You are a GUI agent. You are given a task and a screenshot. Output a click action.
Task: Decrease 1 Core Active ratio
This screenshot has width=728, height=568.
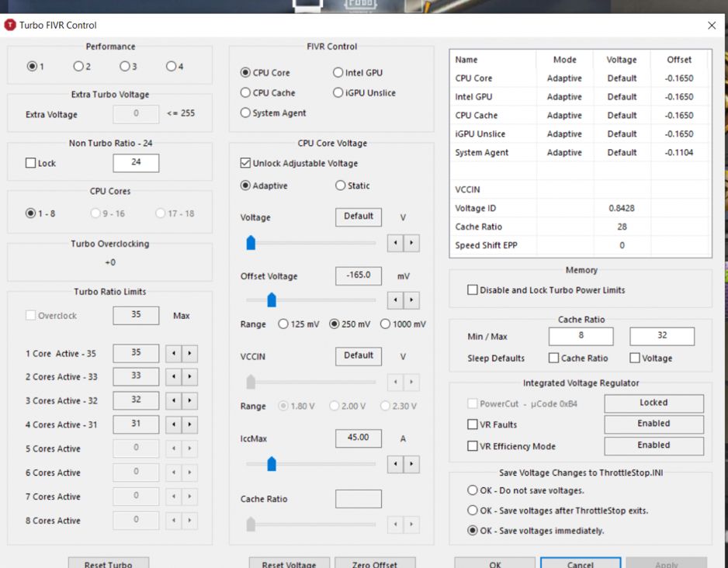174,353
